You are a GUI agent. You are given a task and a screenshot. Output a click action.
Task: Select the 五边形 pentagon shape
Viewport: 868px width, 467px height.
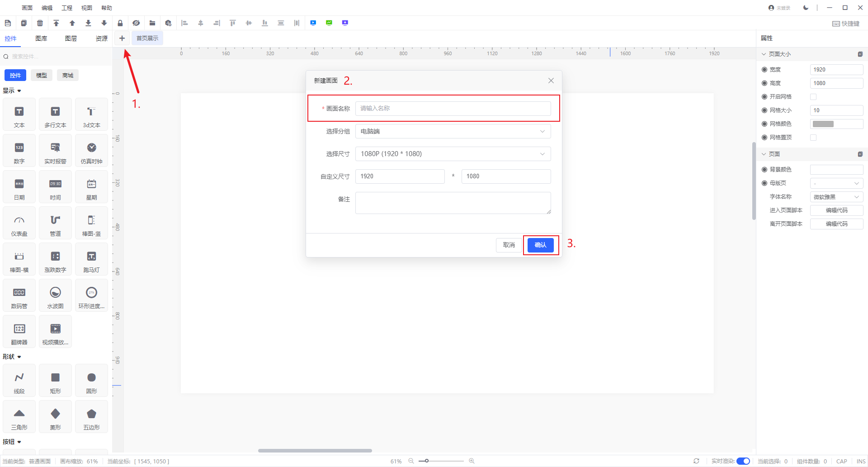coord(91,418)
